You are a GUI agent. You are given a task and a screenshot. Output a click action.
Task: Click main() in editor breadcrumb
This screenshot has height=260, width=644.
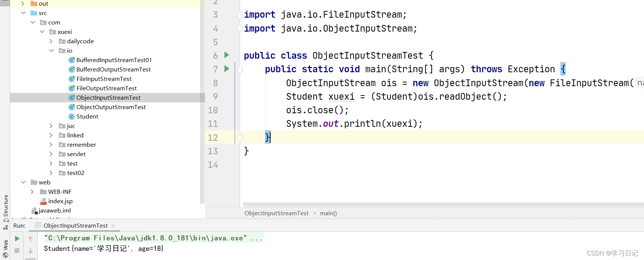[328, 213]
